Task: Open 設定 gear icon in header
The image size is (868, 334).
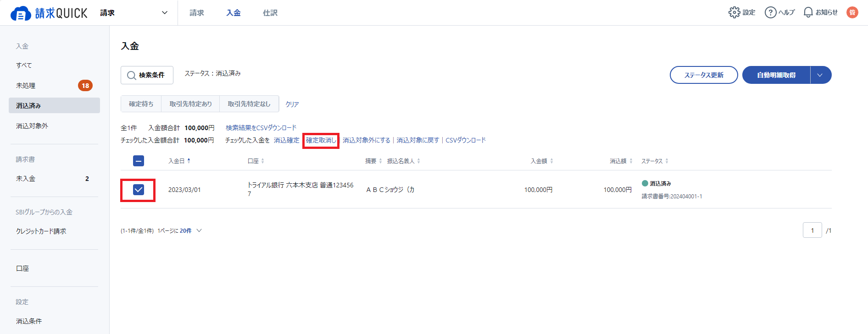Action: [x=741, y=12]
